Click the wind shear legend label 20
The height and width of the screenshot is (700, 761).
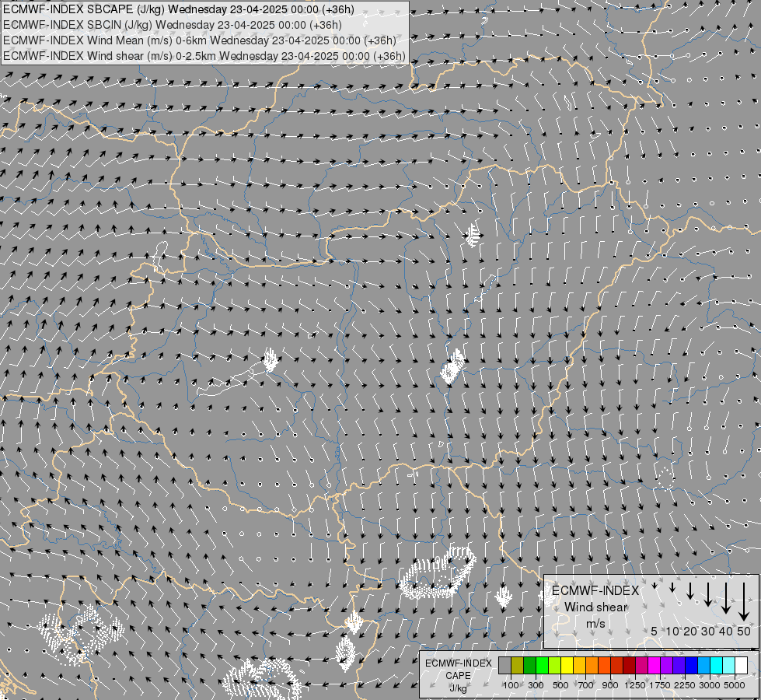point(689,631)
